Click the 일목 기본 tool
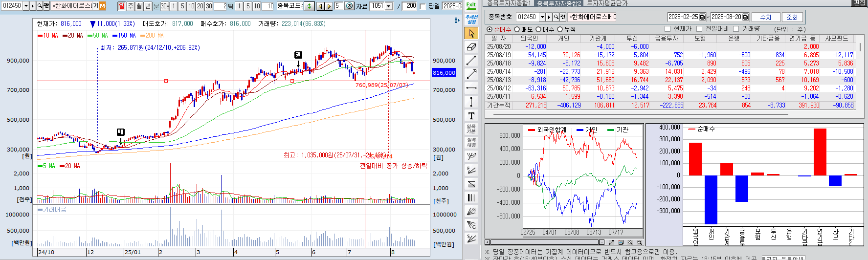 click(471, 129)
